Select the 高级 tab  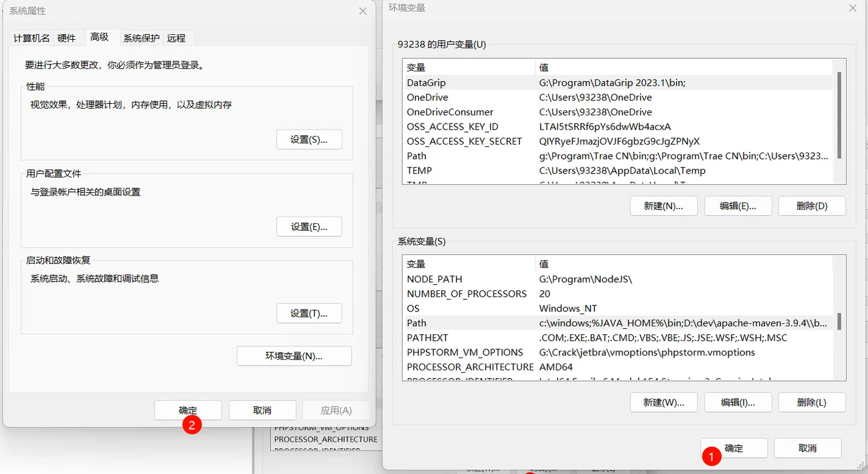99,37
